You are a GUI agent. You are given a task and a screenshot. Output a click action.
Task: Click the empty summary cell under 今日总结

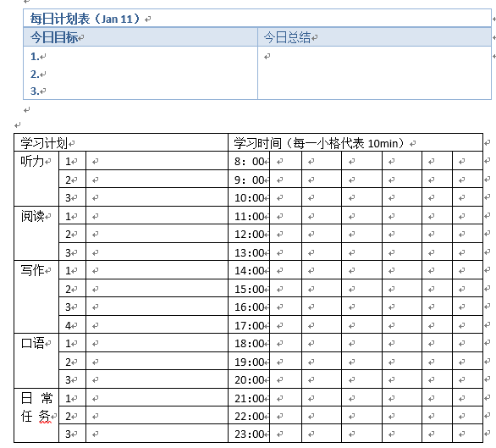click(x=374, y=73)
